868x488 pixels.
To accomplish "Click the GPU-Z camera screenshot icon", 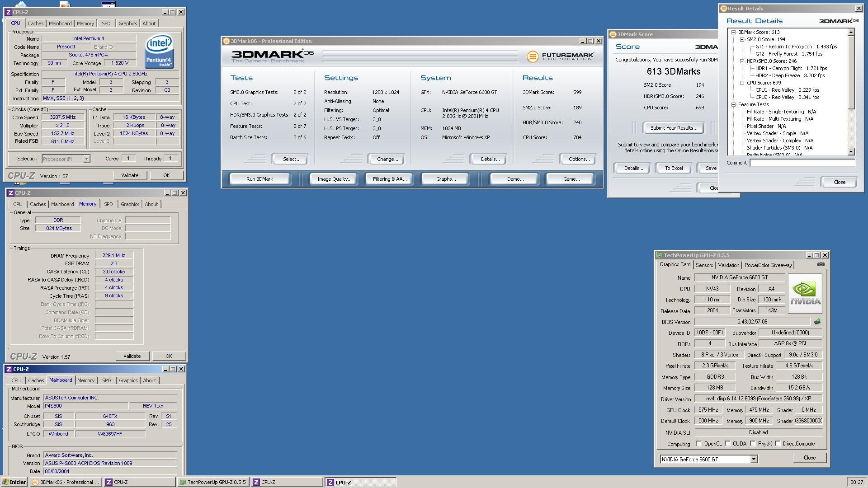I will [x=821, y=264].
